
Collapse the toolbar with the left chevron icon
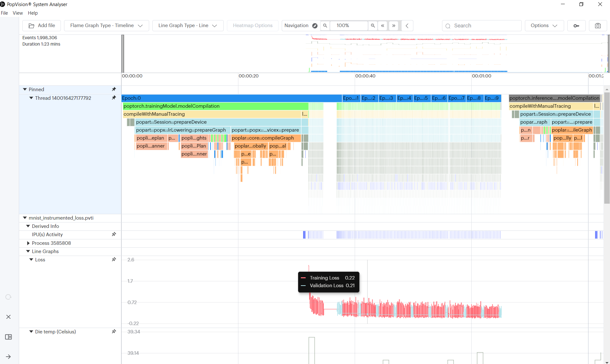pyautogui.click(x=407, y=25)
